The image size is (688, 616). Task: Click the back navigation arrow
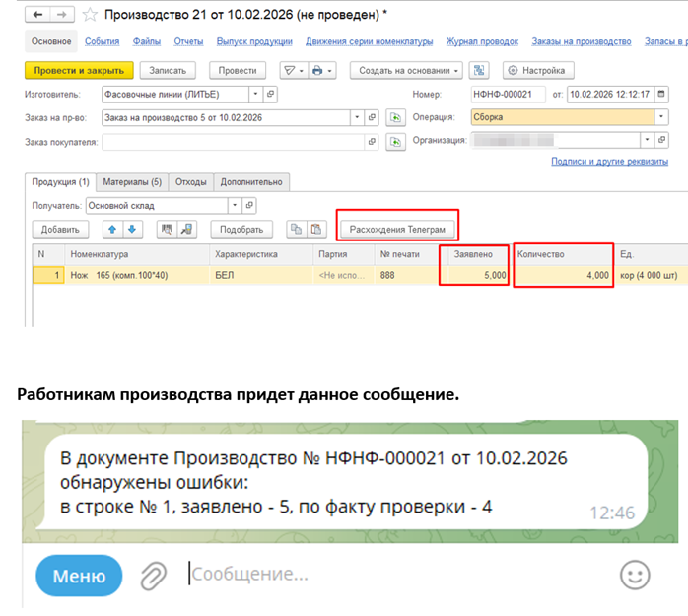tap(37, 15)
